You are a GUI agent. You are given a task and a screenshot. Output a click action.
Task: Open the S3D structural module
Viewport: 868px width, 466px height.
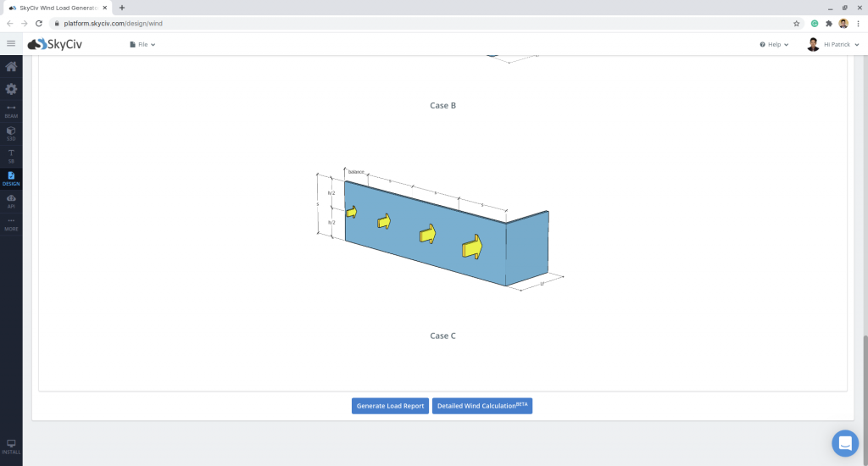pyautogui.click(x=11, y=133)
